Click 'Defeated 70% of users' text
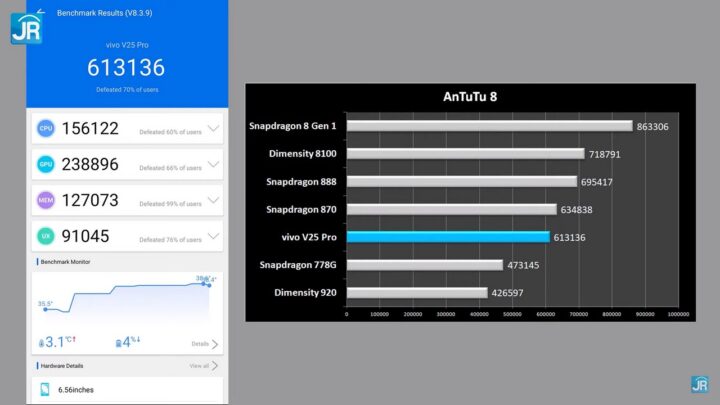 127,90
